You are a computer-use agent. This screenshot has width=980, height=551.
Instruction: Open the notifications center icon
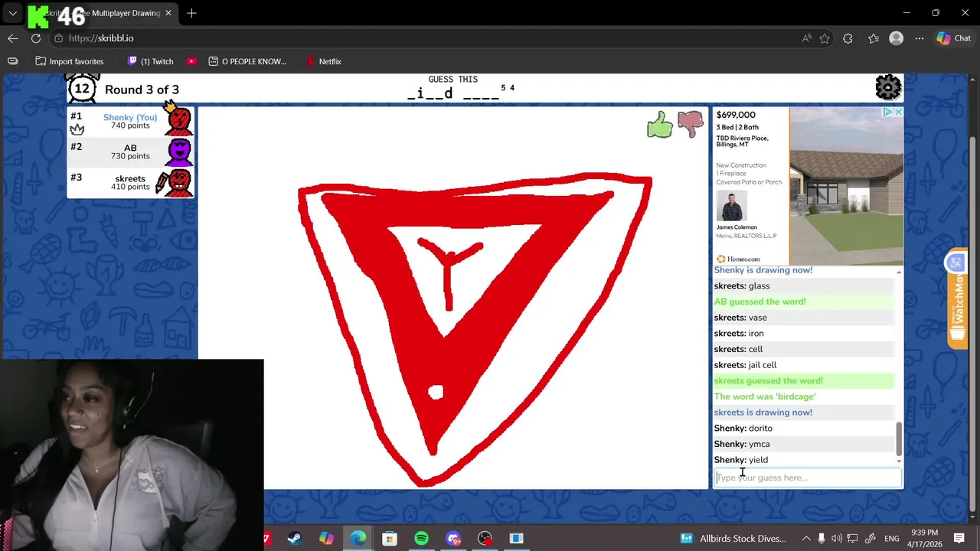(959, 539)
